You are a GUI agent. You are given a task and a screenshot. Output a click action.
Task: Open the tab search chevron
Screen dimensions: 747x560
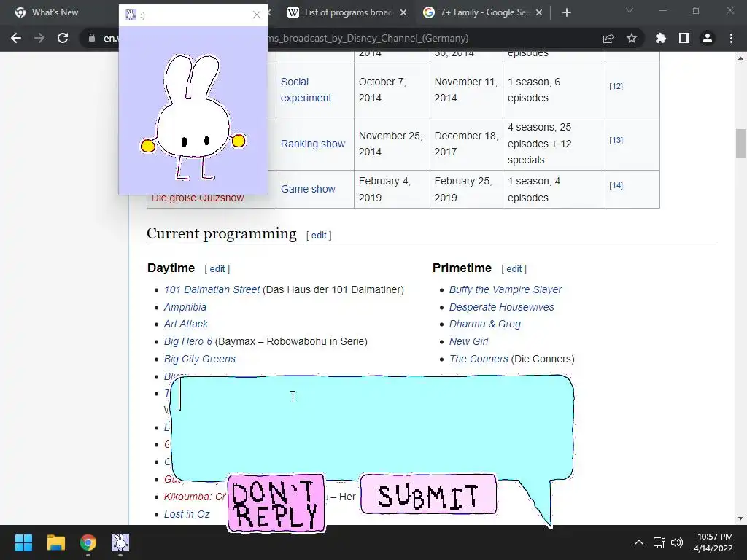point(630,10)
